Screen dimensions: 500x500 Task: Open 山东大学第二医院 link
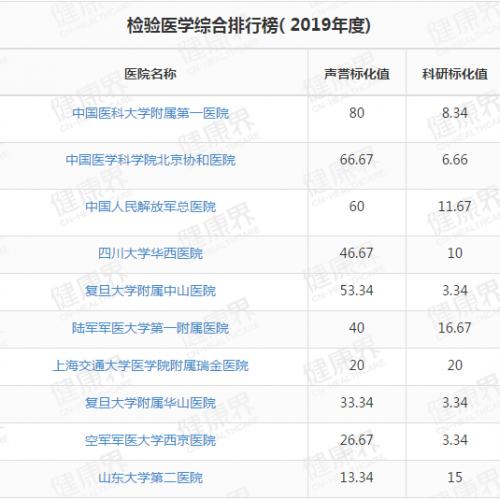tap(151, 478)
